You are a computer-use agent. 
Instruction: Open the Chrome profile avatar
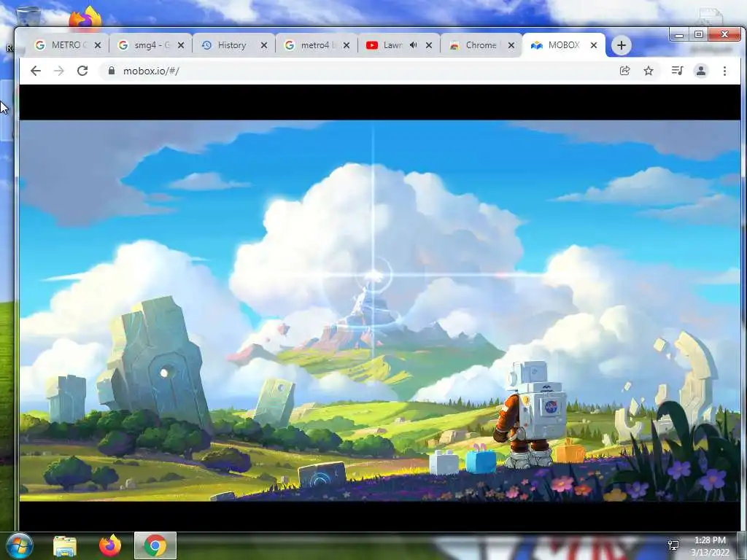point(701,71)
